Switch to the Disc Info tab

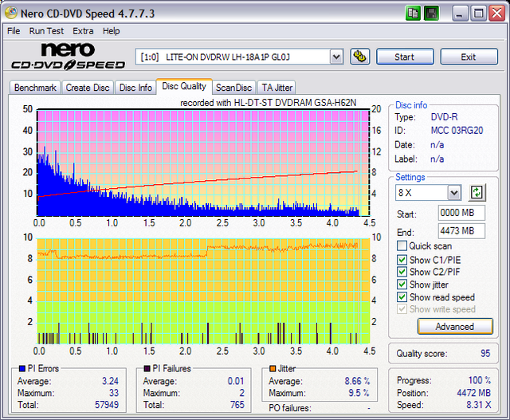135,88
